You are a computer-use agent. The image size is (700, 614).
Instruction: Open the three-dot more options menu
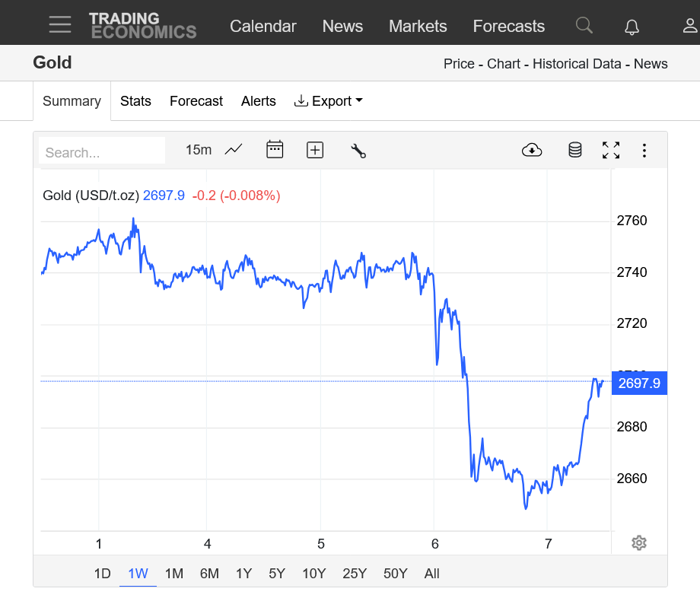(x=644, y=150)
